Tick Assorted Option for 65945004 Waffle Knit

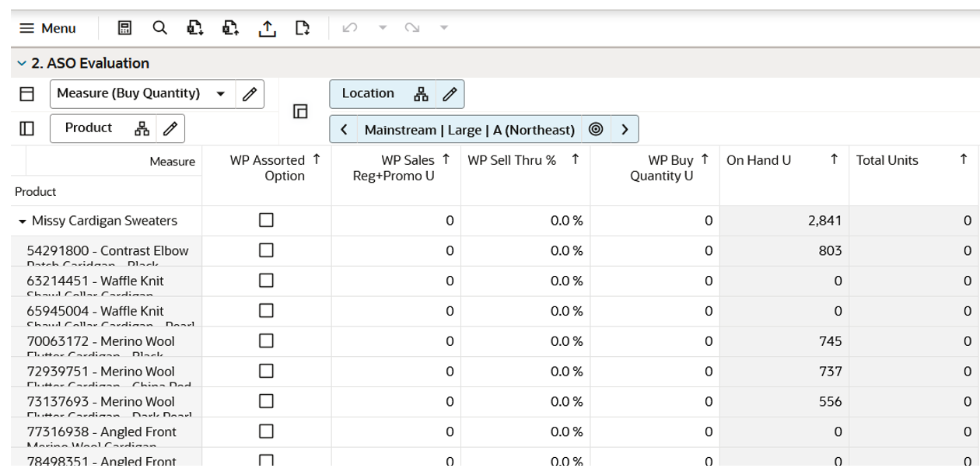point(266,311)
